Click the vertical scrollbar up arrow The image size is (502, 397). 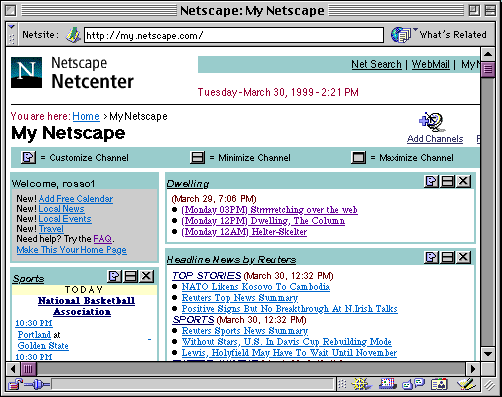(488, 54)
